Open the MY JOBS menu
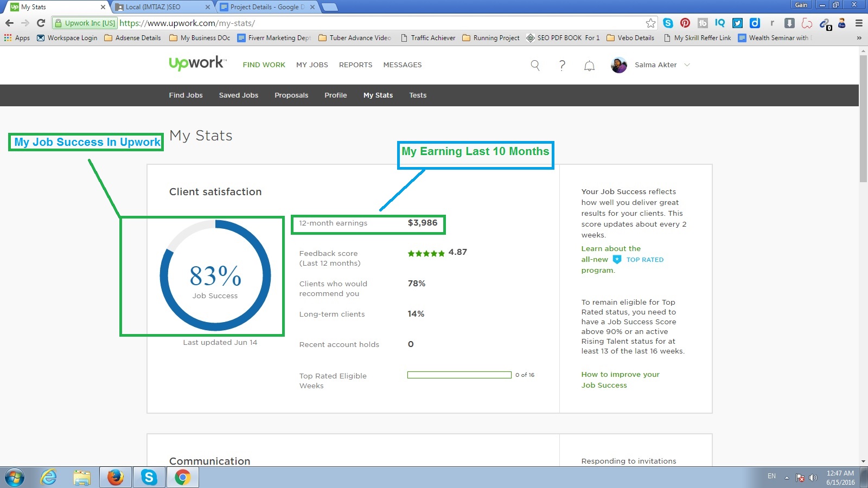Viewport: 868px width, 488px height. tap(312, 65)
